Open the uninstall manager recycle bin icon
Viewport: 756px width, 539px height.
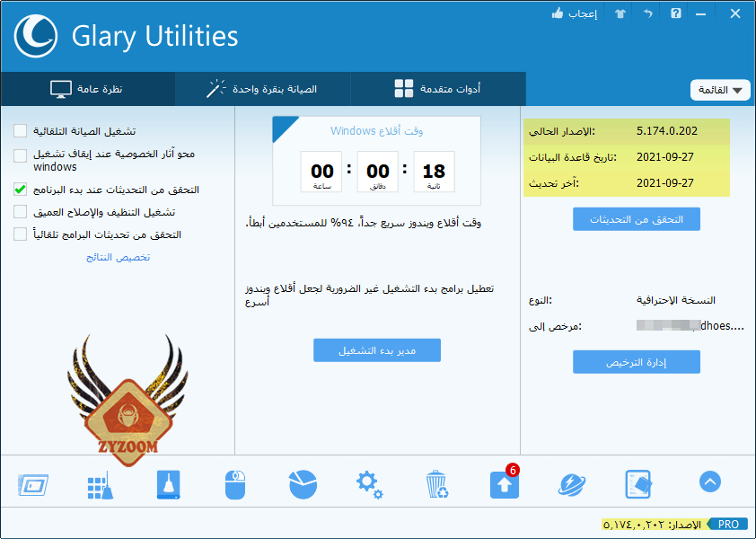(x=437, y=484)
